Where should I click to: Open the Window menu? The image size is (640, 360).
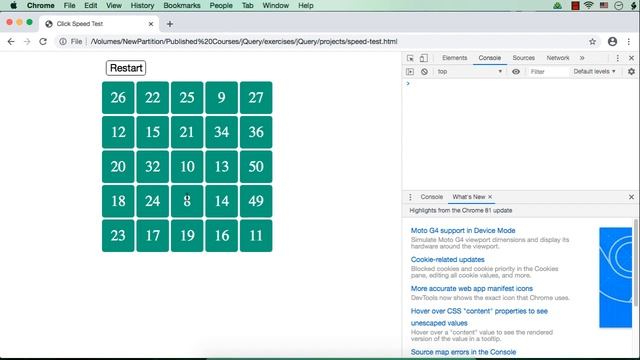point(276,5)
